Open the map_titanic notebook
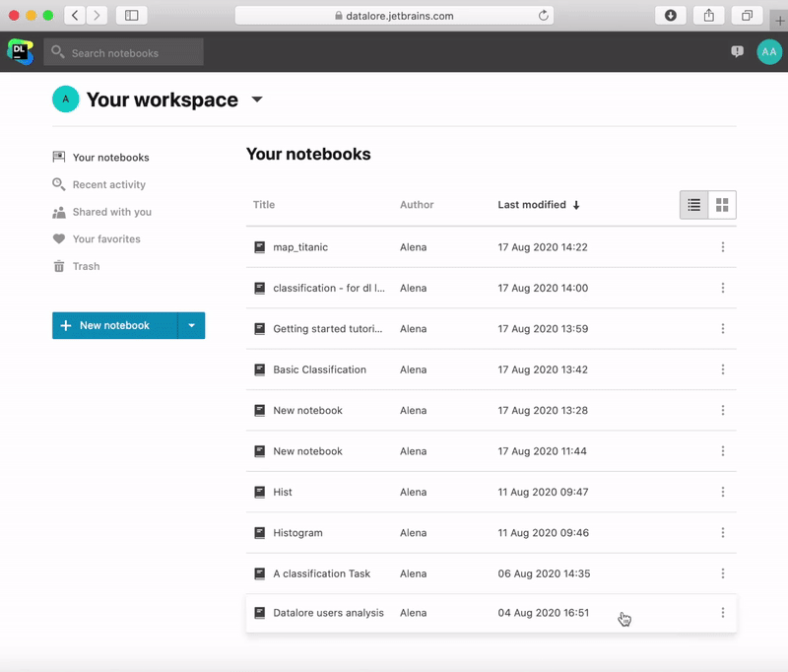 tap(300, 246)
